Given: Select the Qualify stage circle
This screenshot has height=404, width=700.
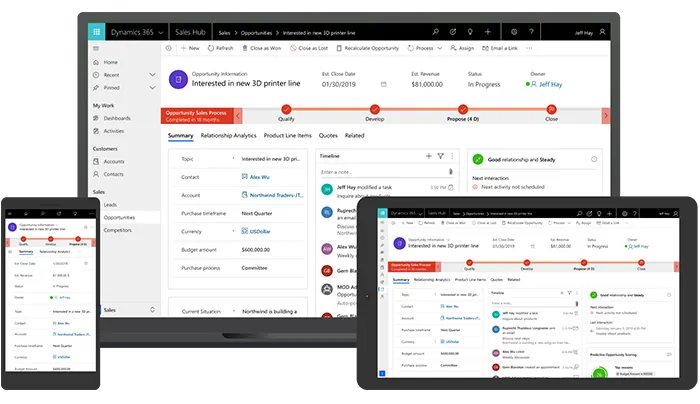Looking at the screenshot, I should [286, 110].
